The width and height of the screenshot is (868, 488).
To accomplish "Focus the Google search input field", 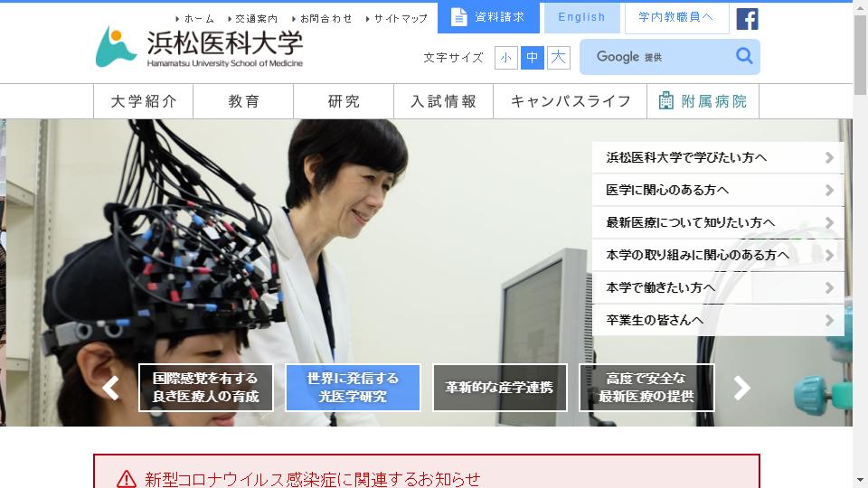I will click(x=657, y=56).
